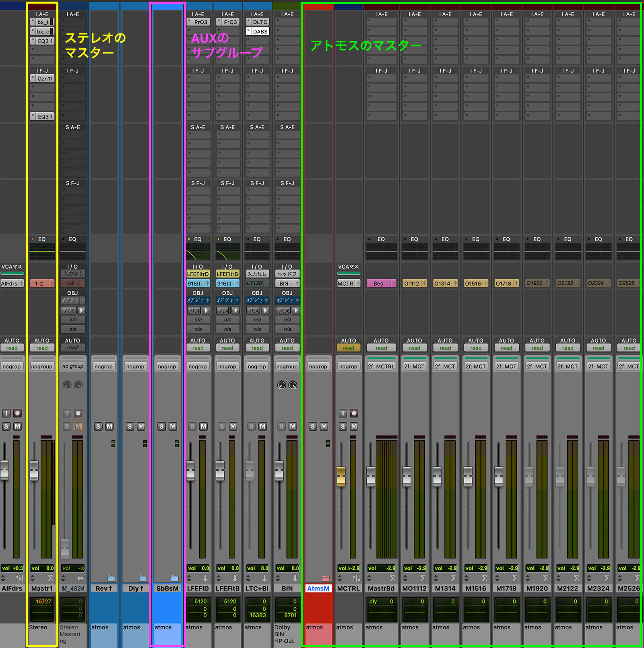Image resolution: width=644 pixels, height=648 pixels.
Task: Toggle the bus arrow on BIN OBJ
Action: [x=296, y=310]
